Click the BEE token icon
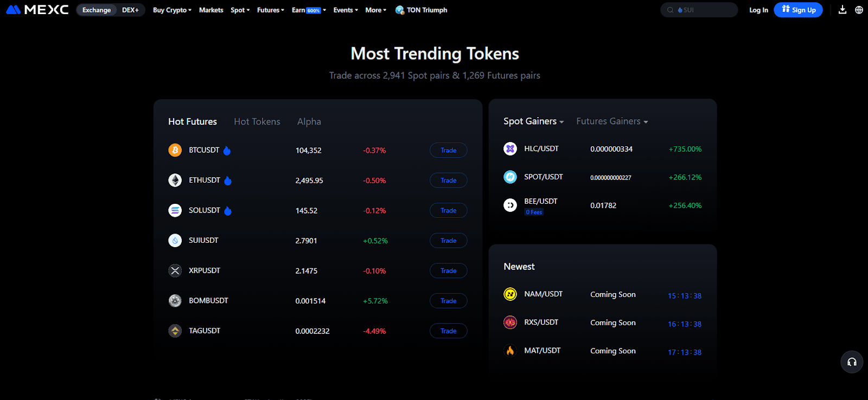868x400 pixels. [x=510, y=205]
